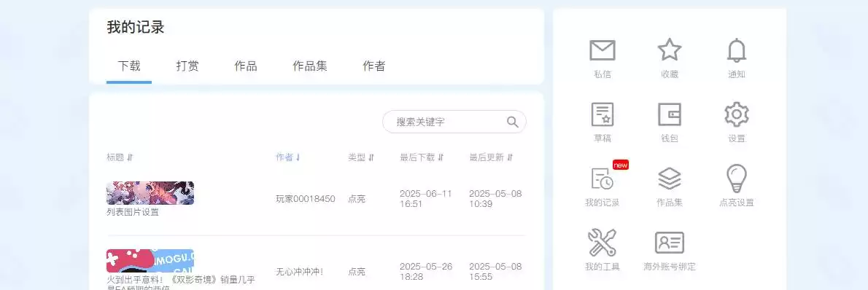Click 点亮 type in 无心冲冲冲 row
868x290 pixels.
(357, 272)
